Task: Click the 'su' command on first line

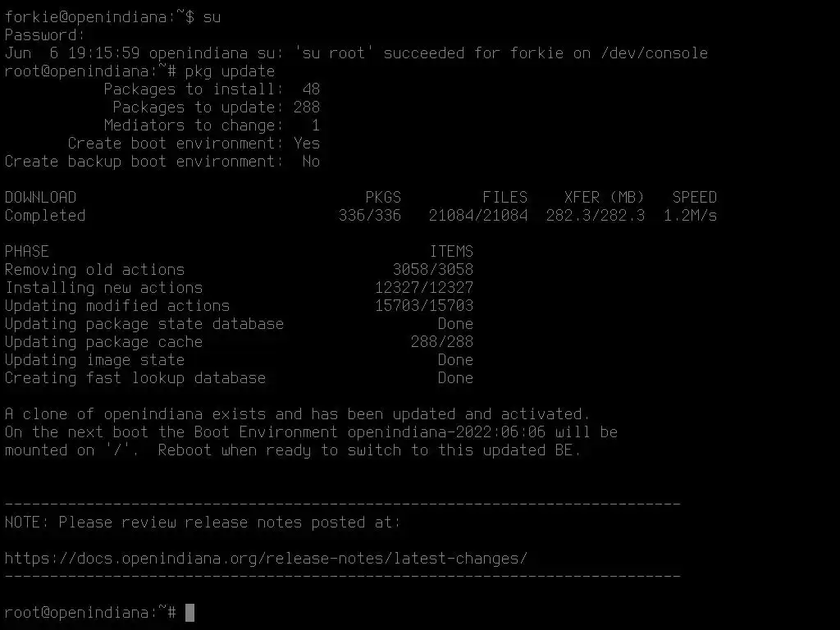Action: point(212,17)
